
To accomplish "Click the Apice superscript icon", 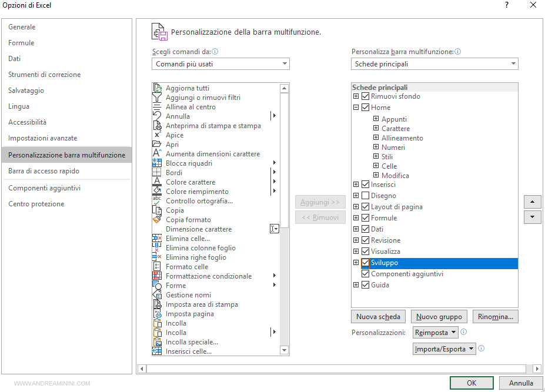I will coord(157,135).
